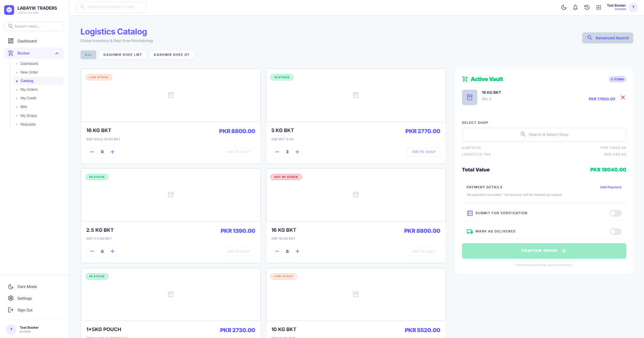This screenshot has width=644, height=338.
Task: Open Search & Select Shop dropdown
Action: pyautogui.click(x=544, y=135)
